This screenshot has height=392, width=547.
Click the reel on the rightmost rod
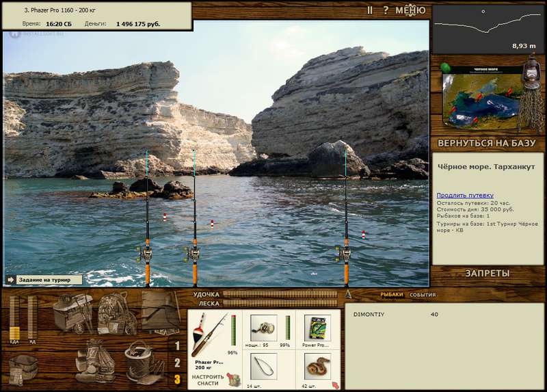click(x=345, y=254)
